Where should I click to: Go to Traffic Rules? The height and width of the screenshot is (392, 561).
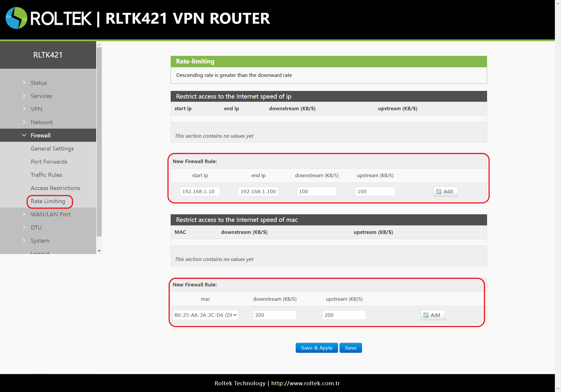46,175
